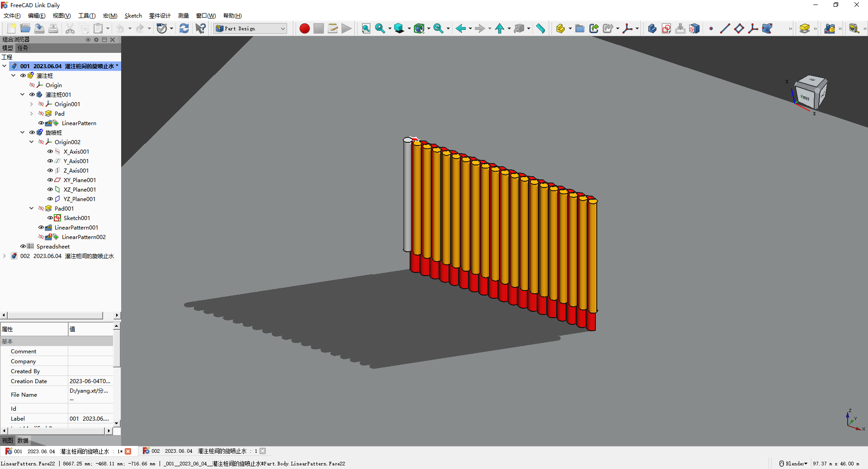Start macro recording with red circle

[x=304, y=28]
